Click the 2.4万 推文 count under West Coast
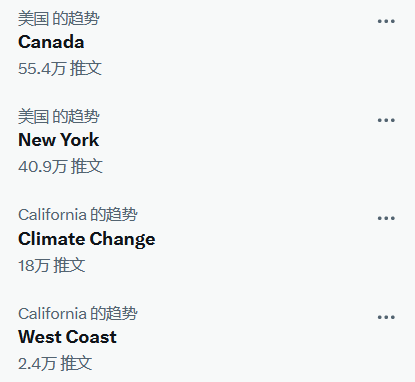This screenshot has width=415, height=382. click(55, 363)
